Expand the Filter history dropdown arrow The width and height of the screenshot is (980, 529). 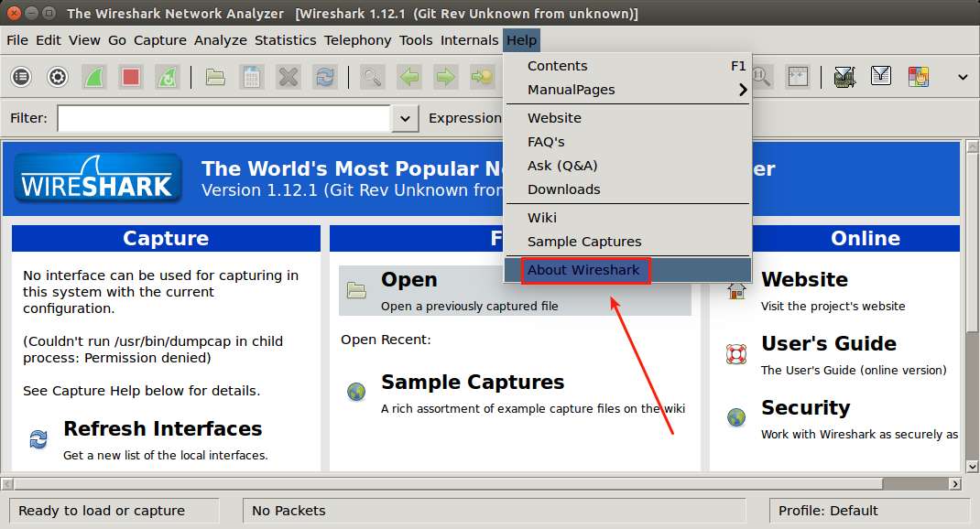[x=405, y=118]
